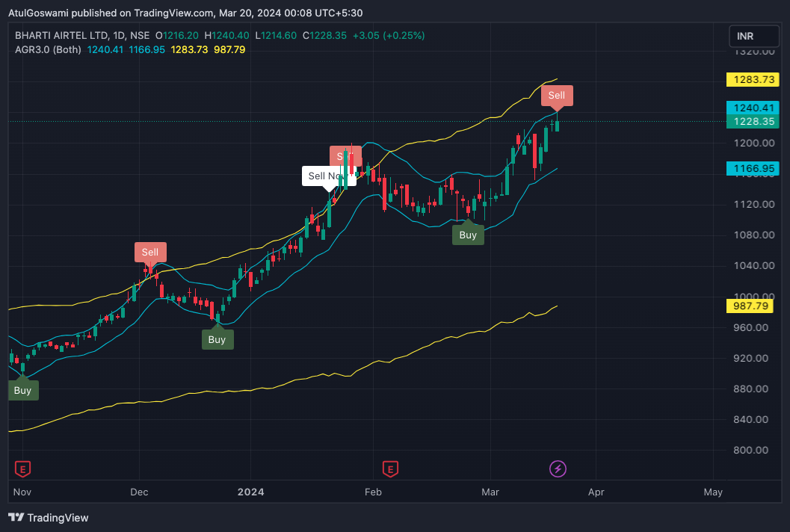Click the yellow 1283.73 price label
The width and height of the screenshot is (790, 532).
[x=753, y=80]
